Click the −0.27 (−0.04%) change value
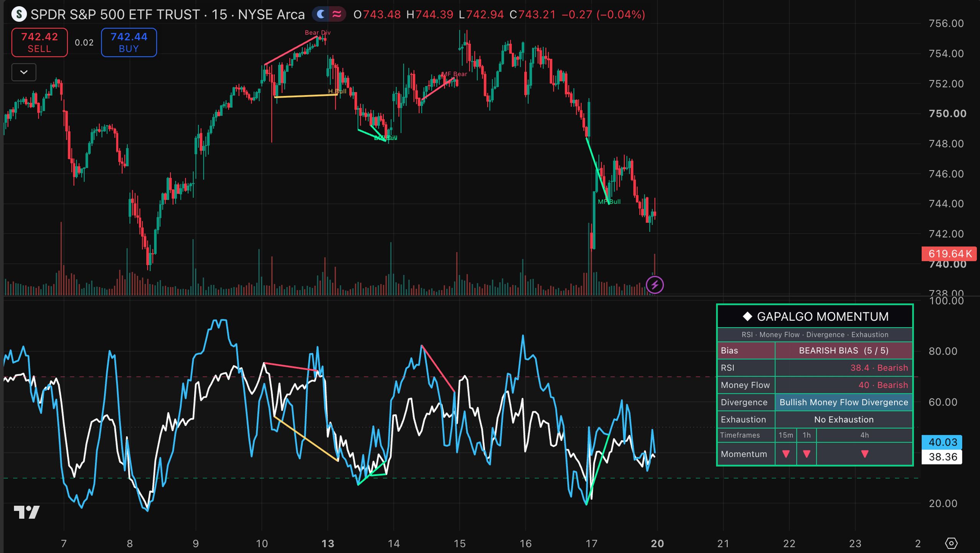The width and height of the screenshot is (980, 553). pos(603,15)
